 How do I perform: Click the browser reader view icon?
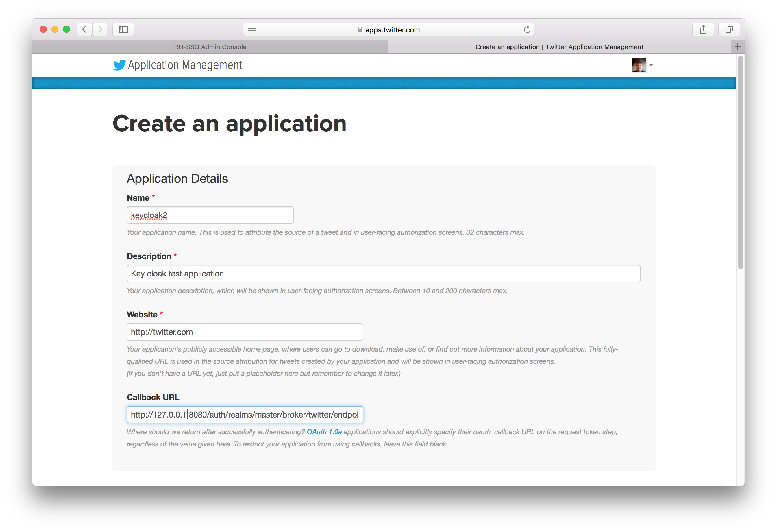(x=253, y=29)
